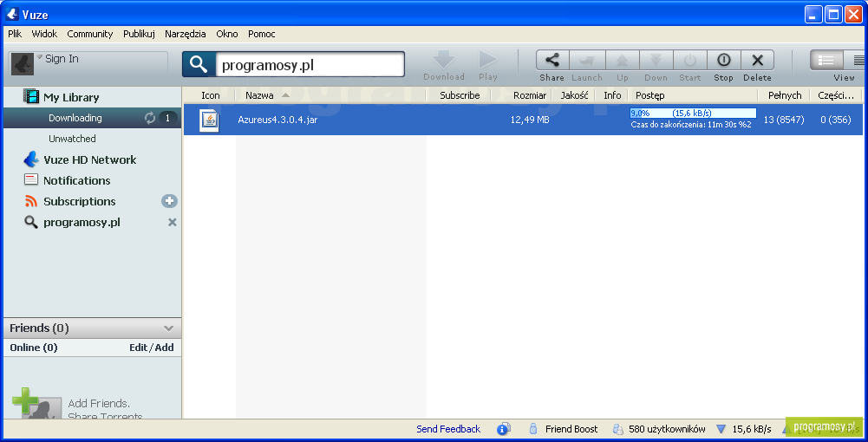
Task: Open Subscriptions in sidebar
Action: tap(79, 201)
